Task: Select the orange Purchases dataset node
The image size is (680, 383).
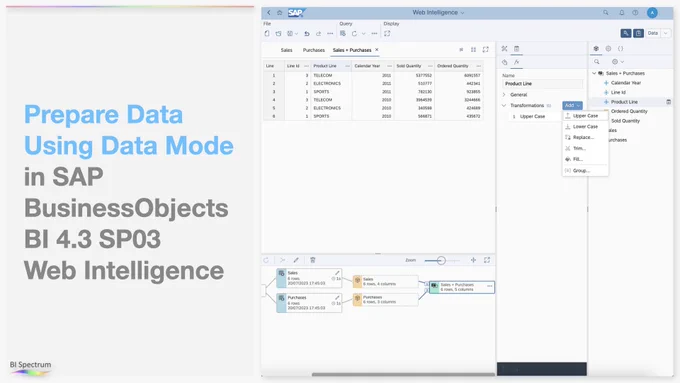Action: (386, 300)
